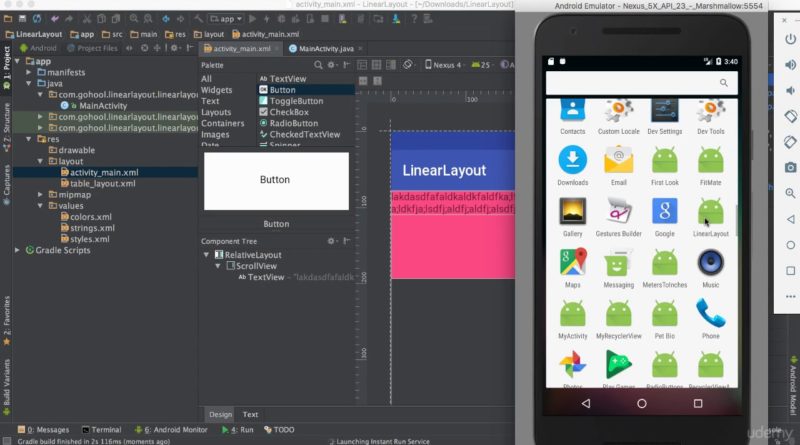Screen dimensions: 800x445
Task: Collapse the values folder
Action: pos(40,206)
